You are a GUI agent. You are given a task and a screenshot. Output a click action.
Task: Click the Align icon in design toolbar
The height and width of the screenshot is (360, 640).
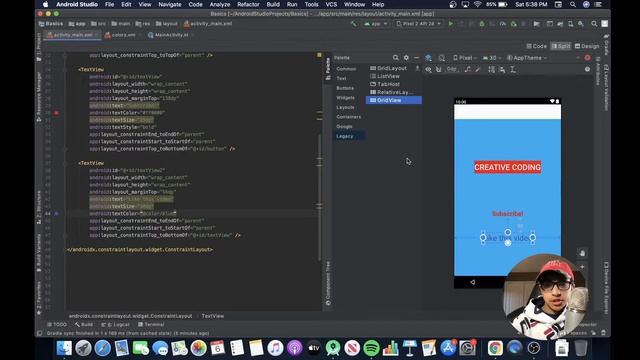click(x=502, y=69)
